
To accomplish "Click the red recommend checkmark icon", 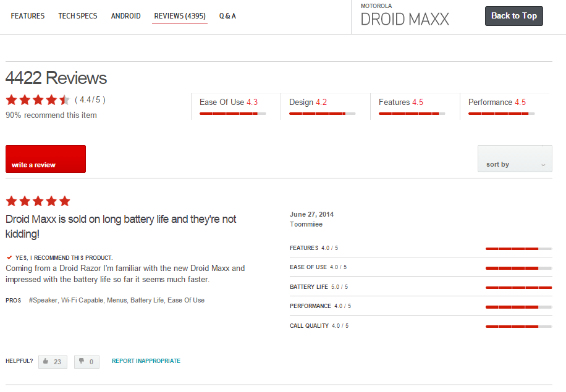I will pyautogui.click(x=9, y=257).
